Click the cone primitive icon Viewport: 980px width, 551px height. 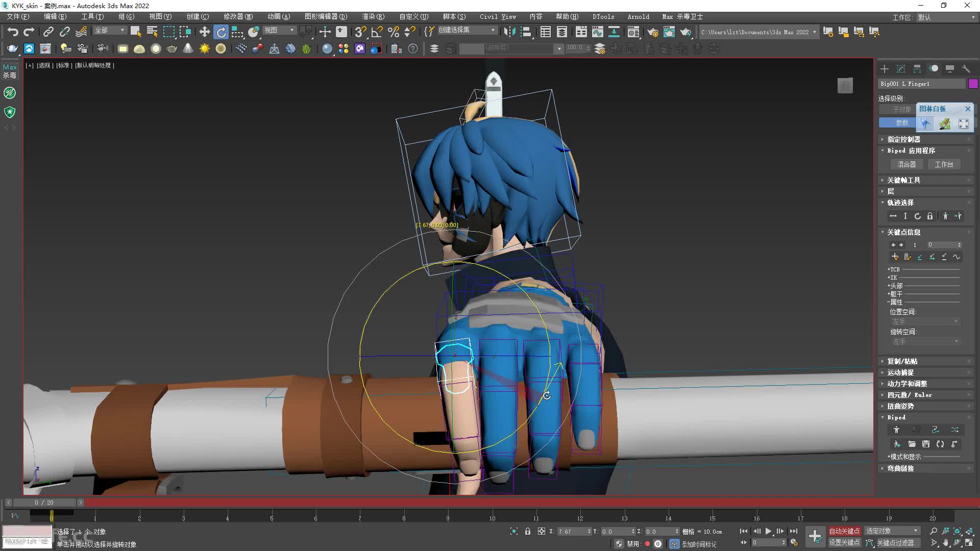[x=188, y=48]
